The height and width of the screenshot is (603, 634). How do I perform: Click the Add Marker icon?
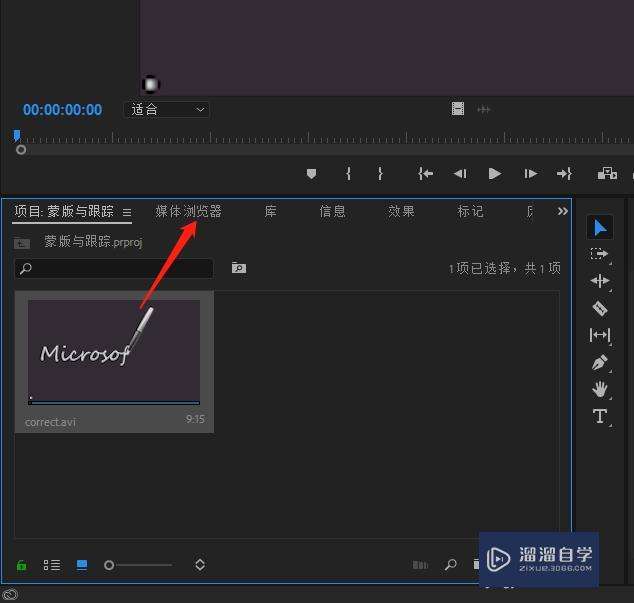(x=311, y=174)
